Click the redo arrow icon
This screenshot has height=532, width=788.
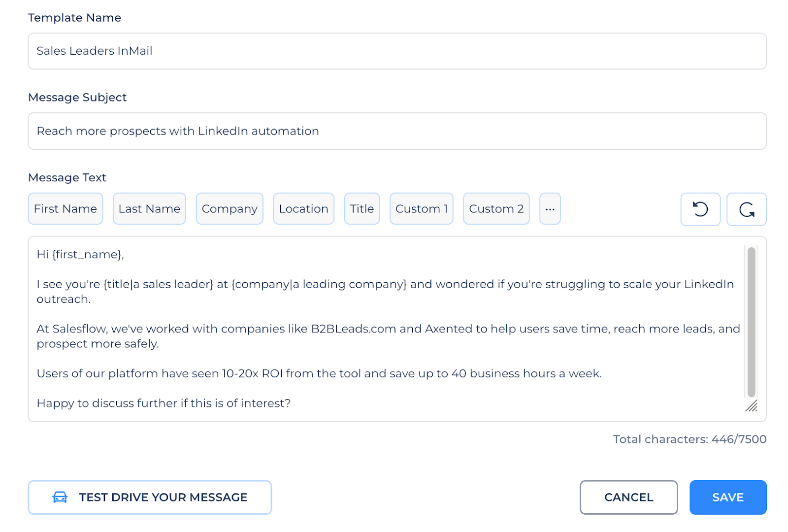coord(746,209)
